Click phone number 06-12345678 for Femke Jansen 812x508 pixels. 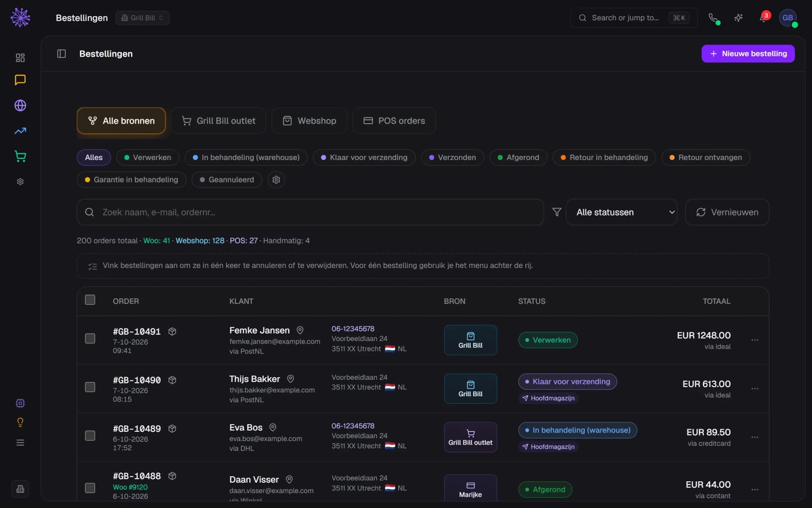(x=353, y=329)
